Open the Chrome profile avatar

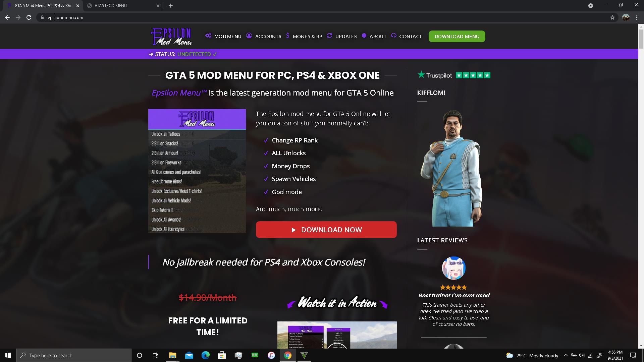pyautogui.click(x=626, y=17)
